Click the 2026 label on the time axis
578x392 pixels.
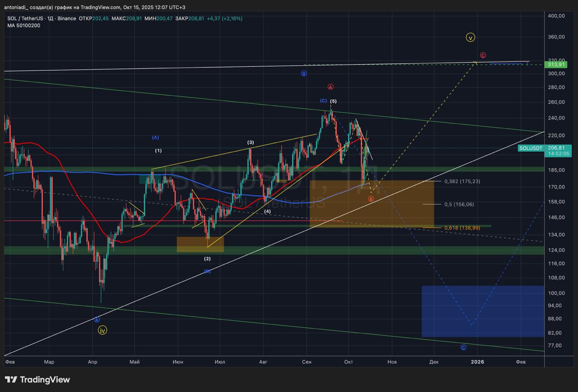[477, 362]
